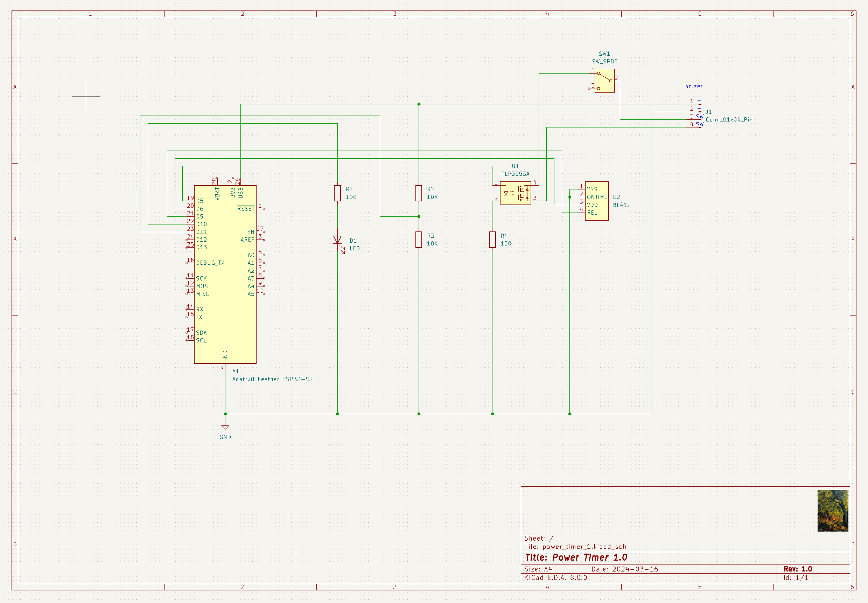Click the USB pin 26 of A1
Viewport: 868px width, 603px height.
click(240, 182)
